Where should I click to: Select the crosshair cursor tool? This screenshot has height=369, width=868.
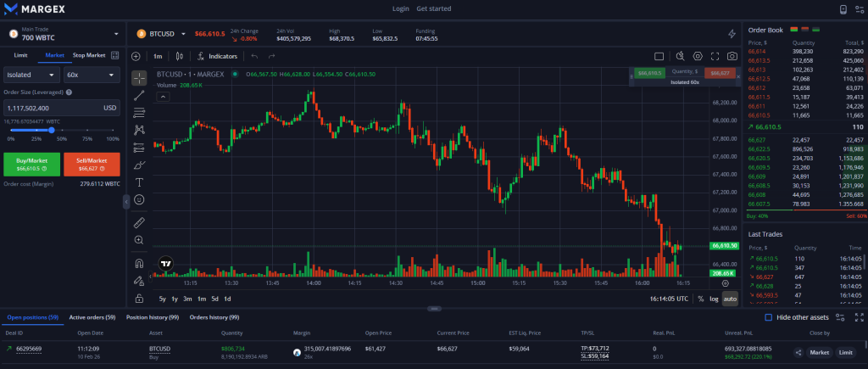click(x=139, y=78)
